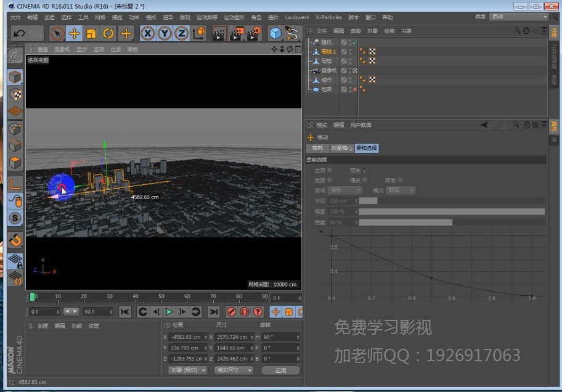
Task: Open the 衰减 falloff dropdown
Action: pyautogui.click(x=344, y=190)
